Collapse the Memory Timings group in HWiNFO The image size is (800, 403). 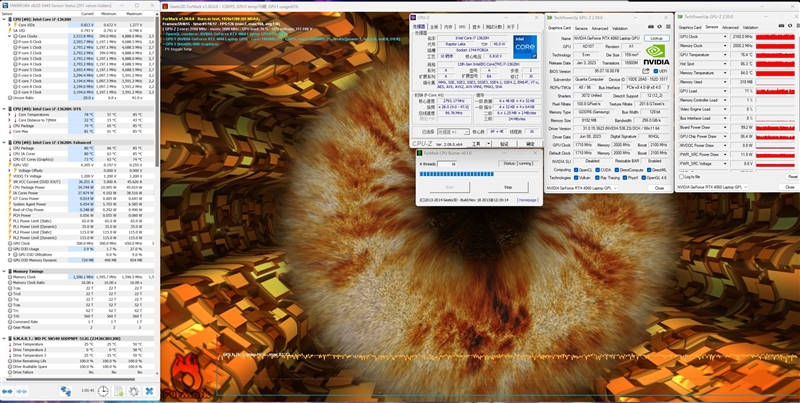4,271
